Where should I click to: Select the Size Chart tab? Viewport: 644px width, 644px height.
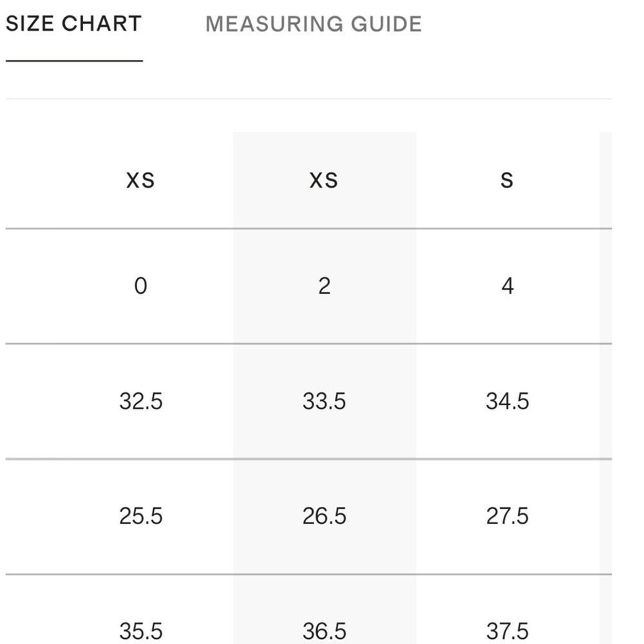point(73,24)
